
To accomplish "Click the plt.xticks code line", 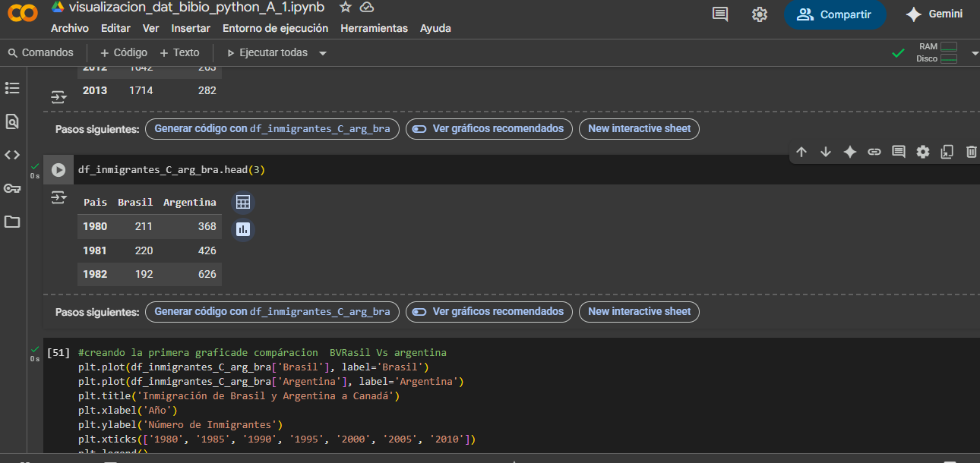I will tap(277, 439).
